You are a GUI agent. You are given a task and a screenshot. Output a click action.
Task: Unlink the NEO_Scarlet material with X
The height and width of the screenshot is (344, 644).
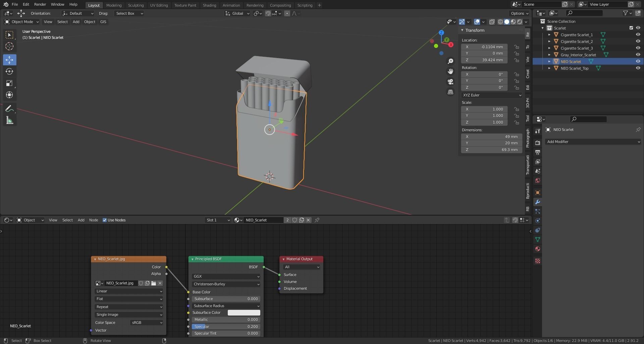pos(308,220)
